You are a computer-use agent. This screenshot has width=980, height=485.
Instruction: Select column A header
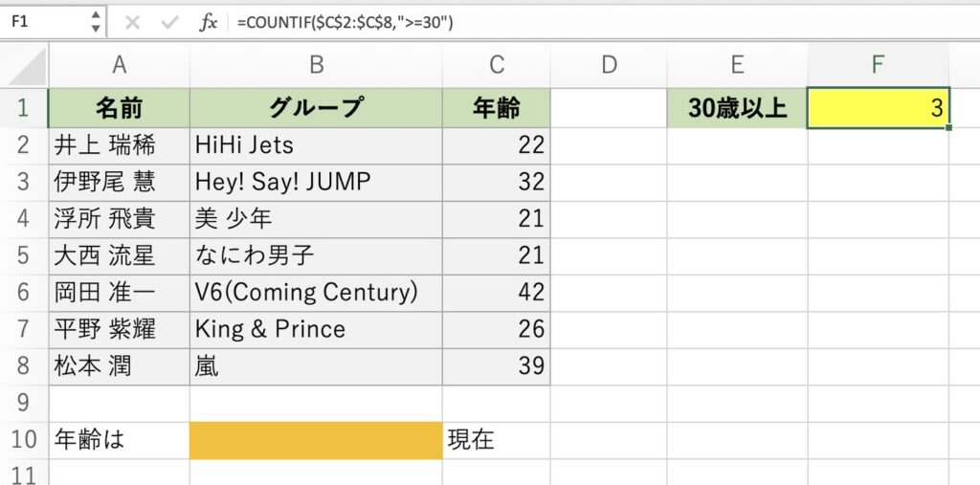(119, 65)
